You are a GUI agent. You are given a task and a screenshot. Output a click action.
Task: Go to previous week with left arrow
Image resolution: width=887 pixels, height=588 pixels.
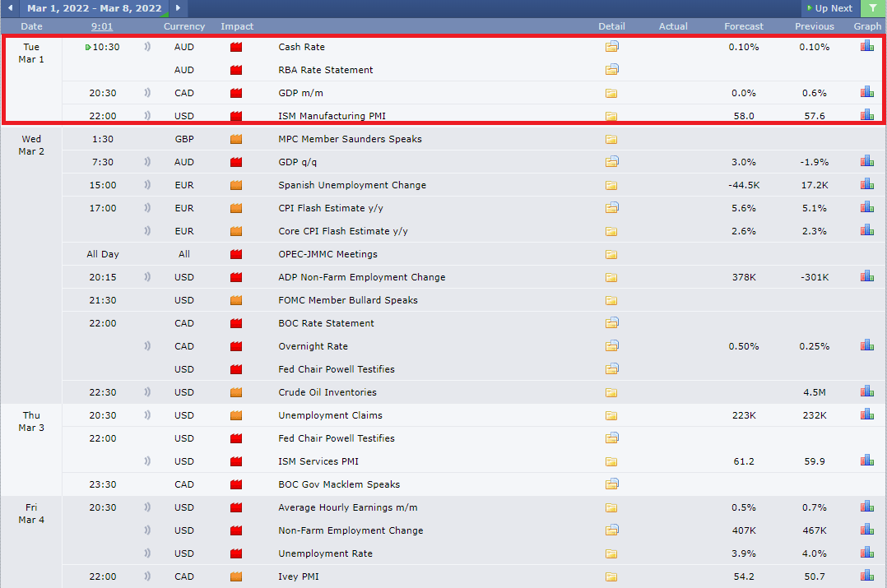tap(10, 8)
